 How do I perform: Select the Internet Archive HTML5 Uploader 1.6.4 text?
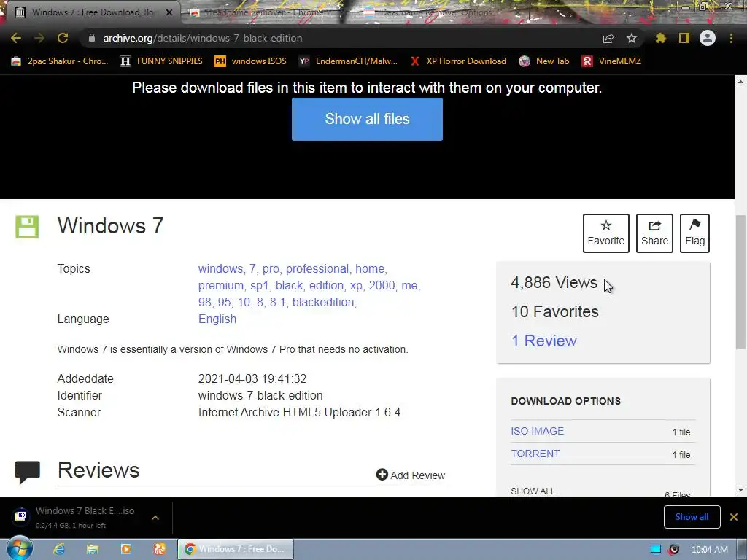tap(299, 412)
